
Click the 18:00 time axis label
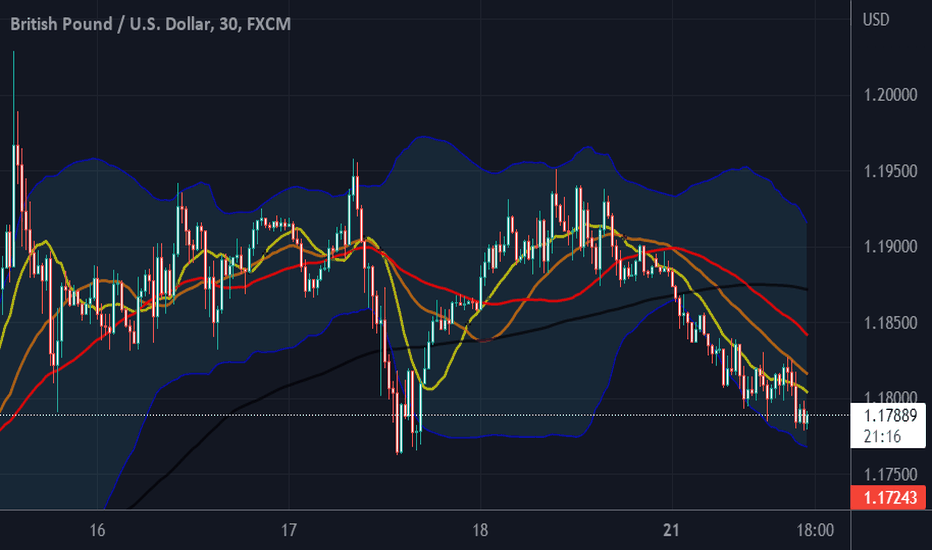click(x=815, y=530)
